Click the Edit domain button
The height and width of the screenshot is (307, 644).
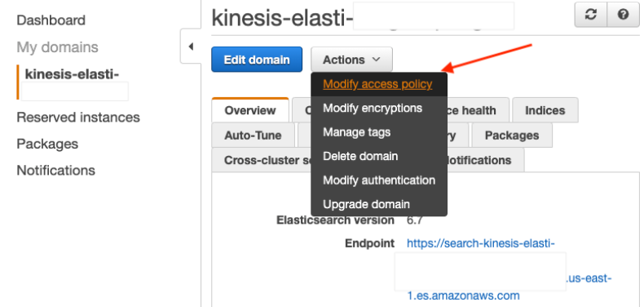pyautogui.click(x=257, y=60)
